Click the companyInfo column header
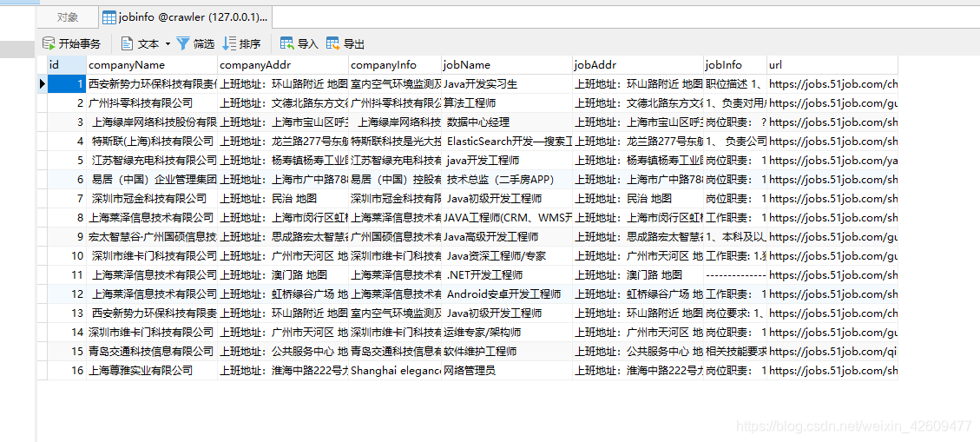 click(395, 65)
